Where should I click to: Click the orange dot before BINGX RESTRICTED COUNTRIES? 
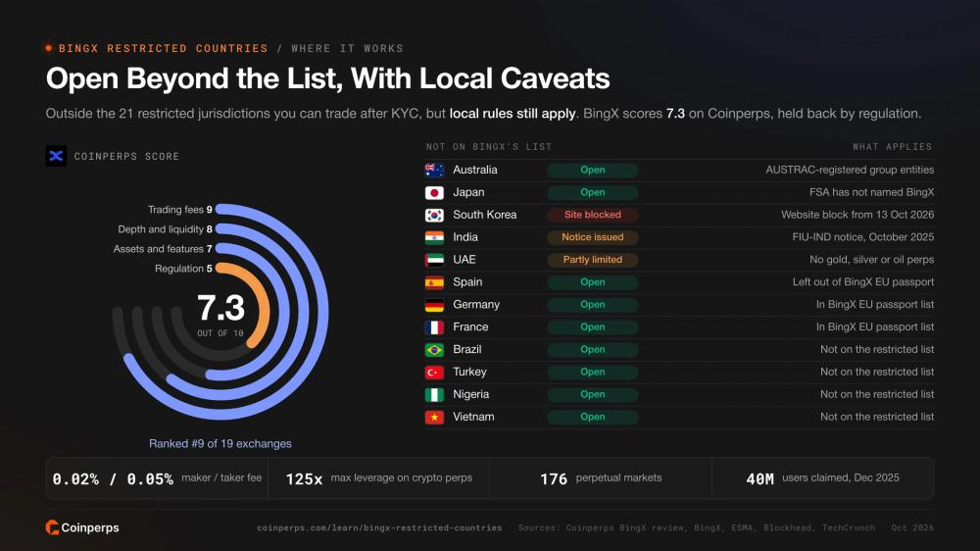coord(49,48)
